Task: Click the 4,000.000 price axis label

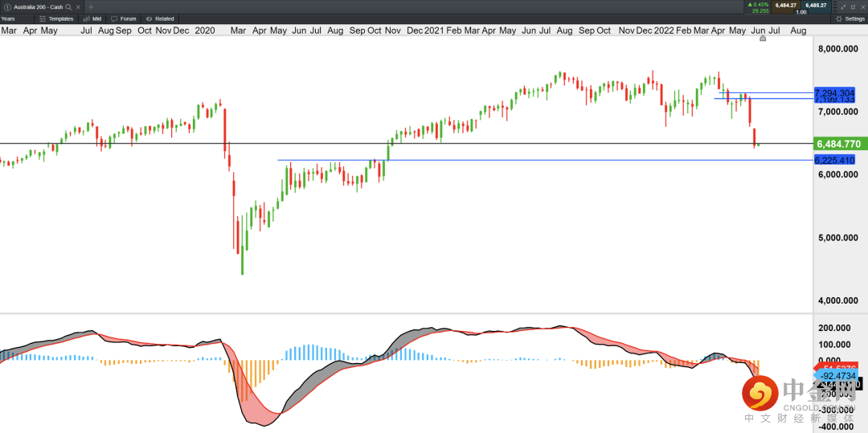Action: point(837,300)
